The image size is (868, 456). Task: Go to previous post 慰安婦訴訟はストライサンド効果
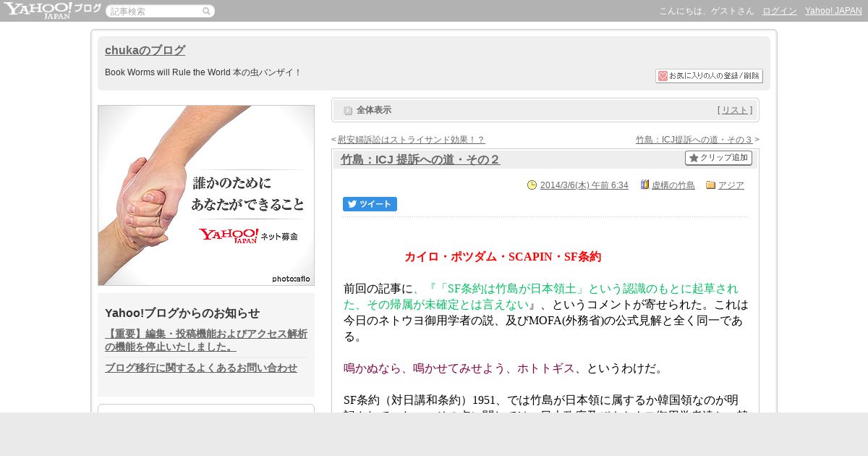pyautogui.click(x=411, y=140)
